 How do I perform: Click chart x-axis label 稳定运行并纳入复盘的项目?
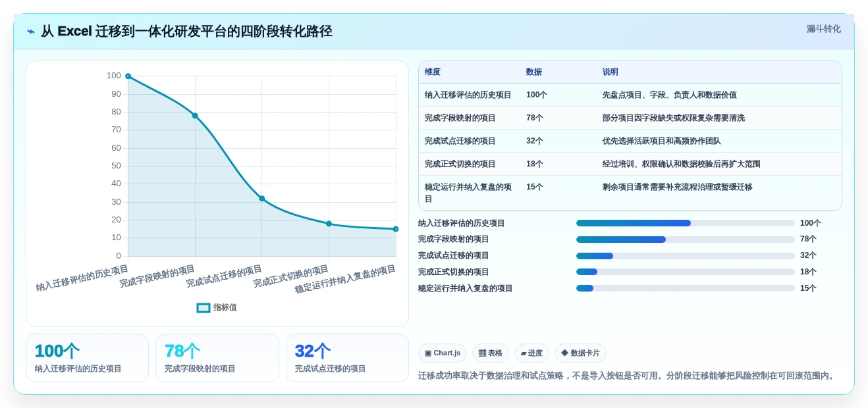[345, 279]
